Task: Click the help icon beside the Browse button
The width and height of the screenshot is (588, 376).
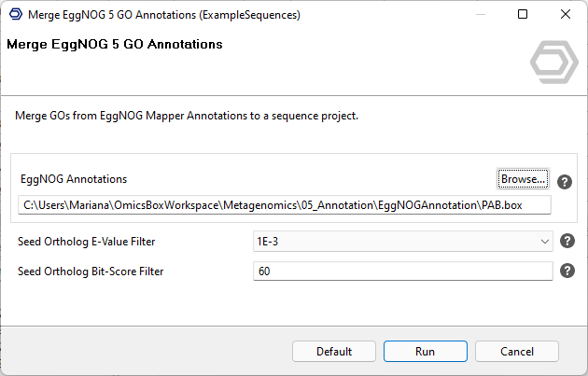Action: (x=565, y=182)
